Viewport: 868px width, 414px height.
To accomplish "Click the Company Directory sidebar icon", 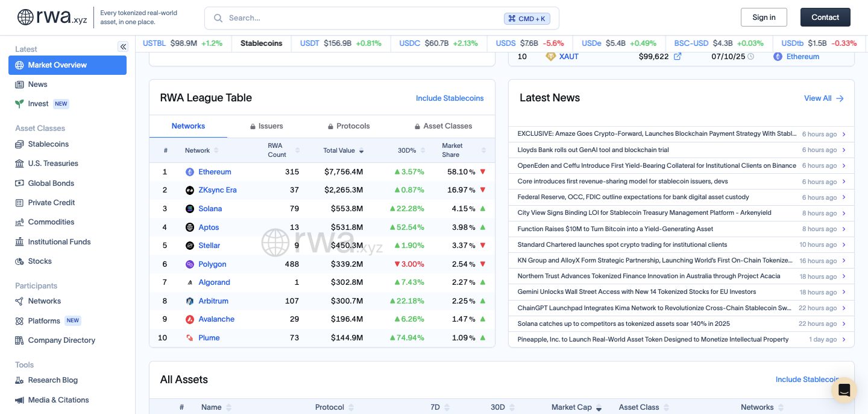I will click(x=19, y=340).
